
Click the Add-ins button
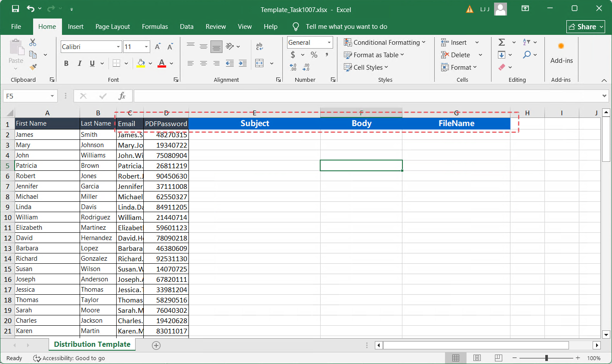click(x=561, y=53)
